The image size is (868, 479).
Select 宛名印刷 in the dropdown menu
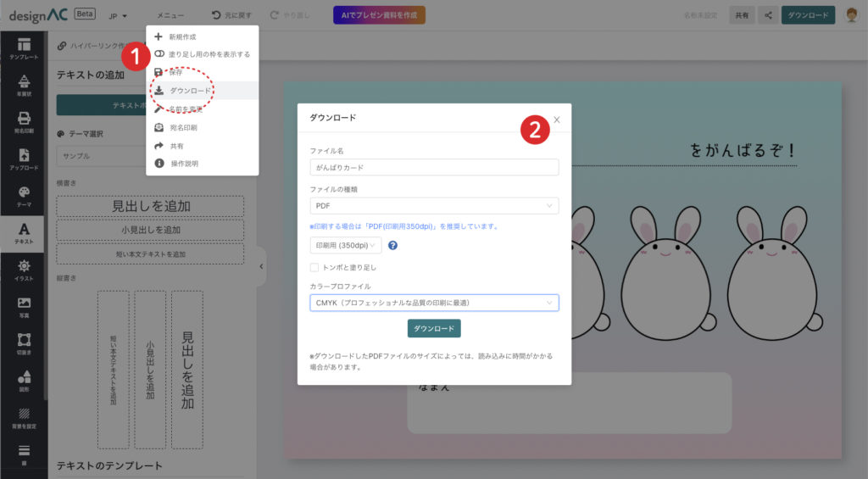[183, 127]
